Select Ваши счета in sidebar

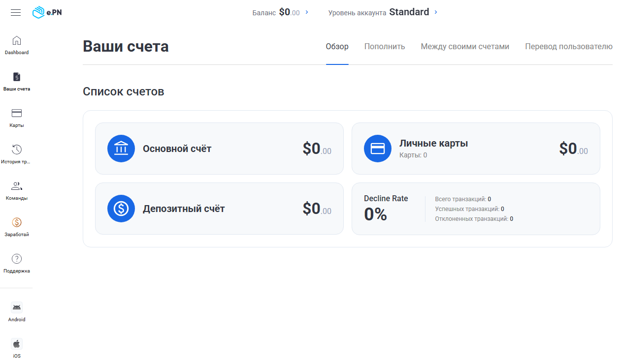(x=17, y=82)
